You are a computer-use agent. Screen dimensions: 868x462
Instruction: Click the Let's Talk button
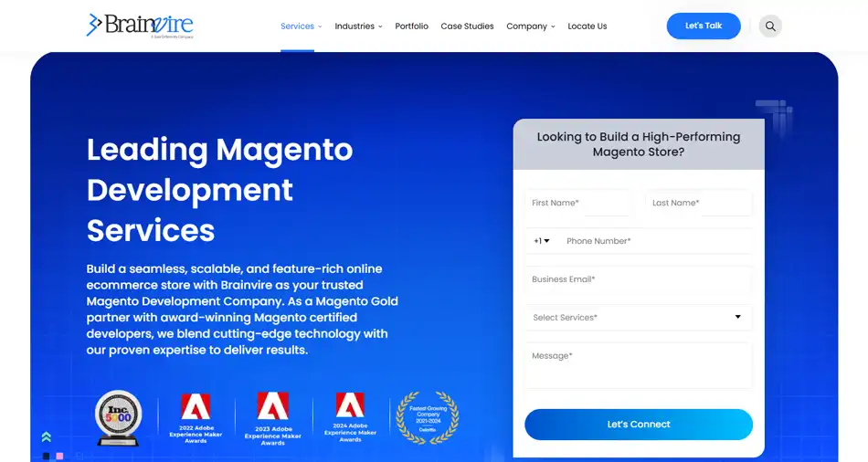point(704,26)
